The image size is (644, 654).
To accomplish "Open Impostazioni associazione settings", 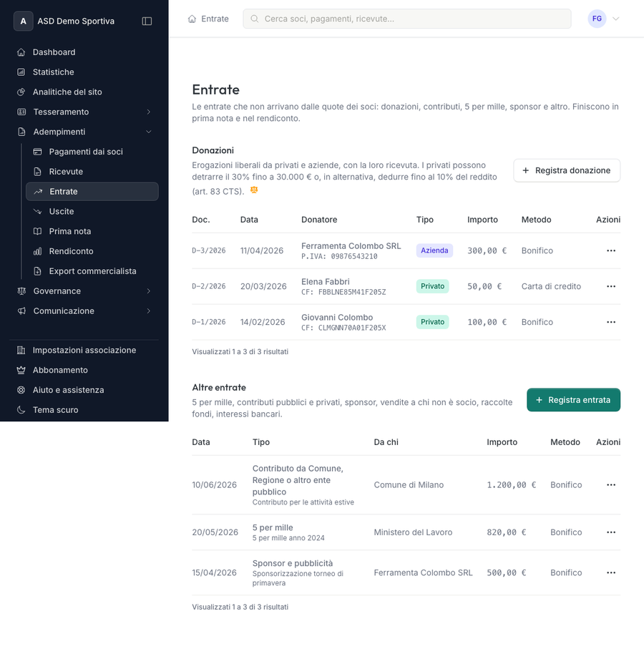I will [84, 351].
